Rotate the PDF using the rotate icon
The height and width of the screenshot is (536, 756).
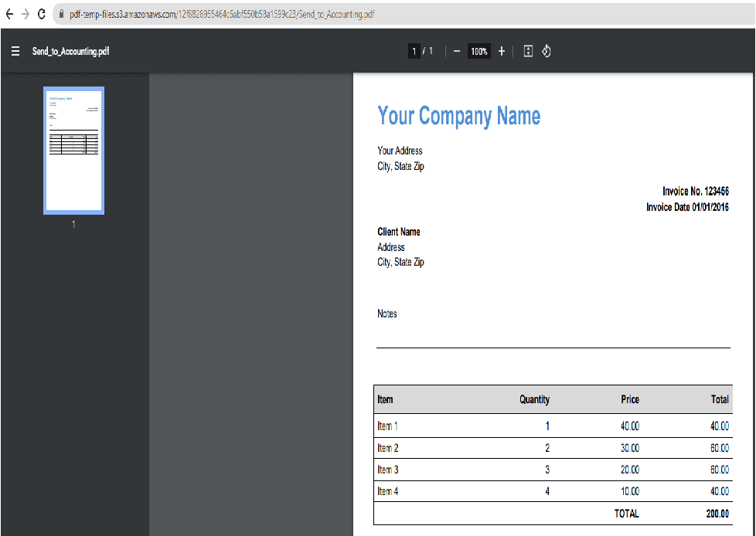pyautogui.click(x=547, y=51)
